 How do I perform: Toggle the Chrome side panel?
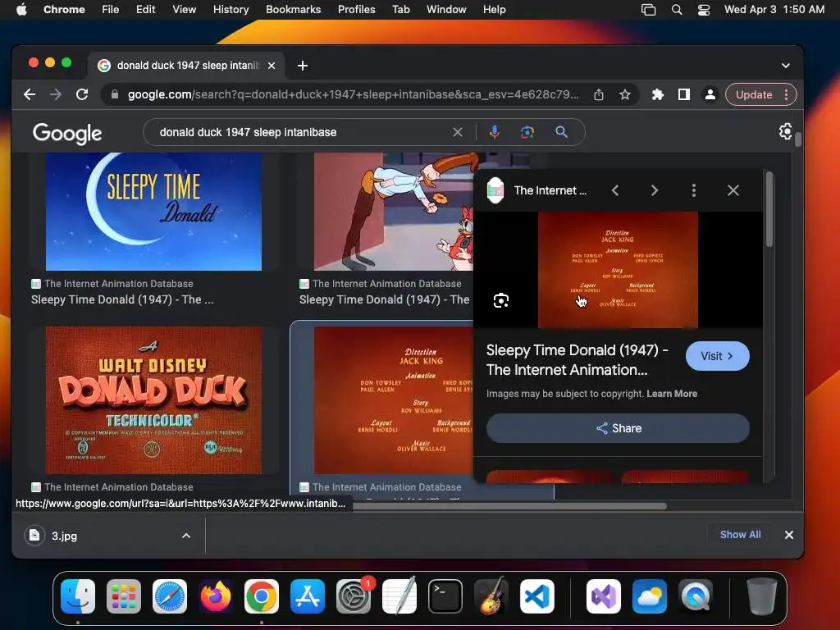(x=683, y=95)
